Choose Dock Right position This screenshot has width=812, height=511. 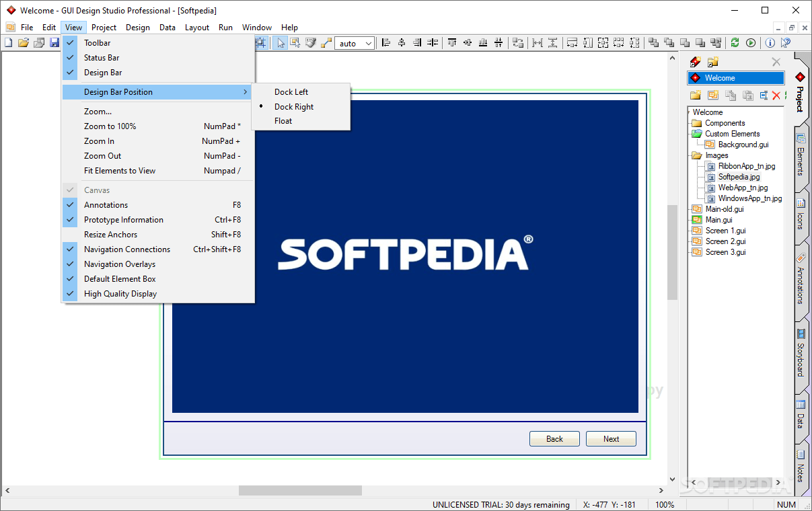point(301,107)
